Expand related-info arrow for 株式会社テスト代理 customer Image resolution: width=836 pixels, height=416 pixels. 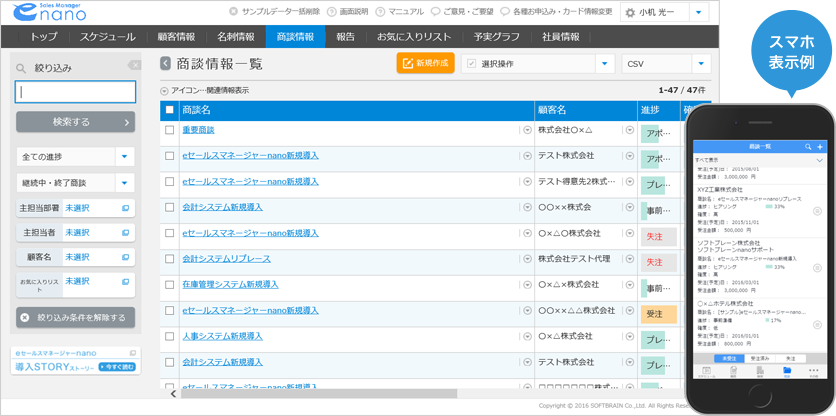pos(630,259)
